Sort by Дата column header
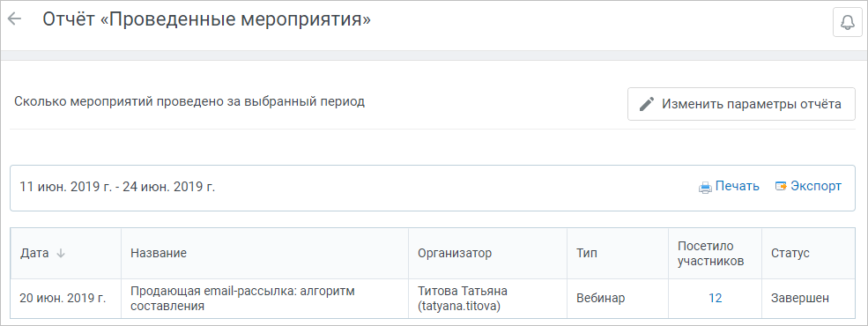The width and height of the screenshot is (868, 326). coord(34,254)
